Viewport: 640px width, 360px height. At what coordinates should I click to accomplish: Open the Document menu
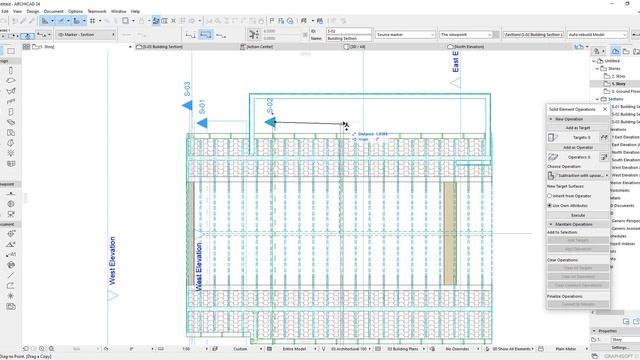[x=53, y=11]
